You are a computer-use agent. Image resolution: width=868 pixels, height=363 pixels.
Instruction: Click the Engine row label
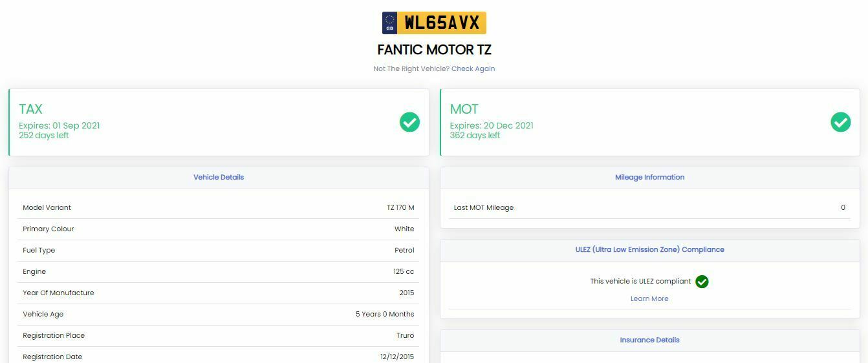(x=34, y=271)
